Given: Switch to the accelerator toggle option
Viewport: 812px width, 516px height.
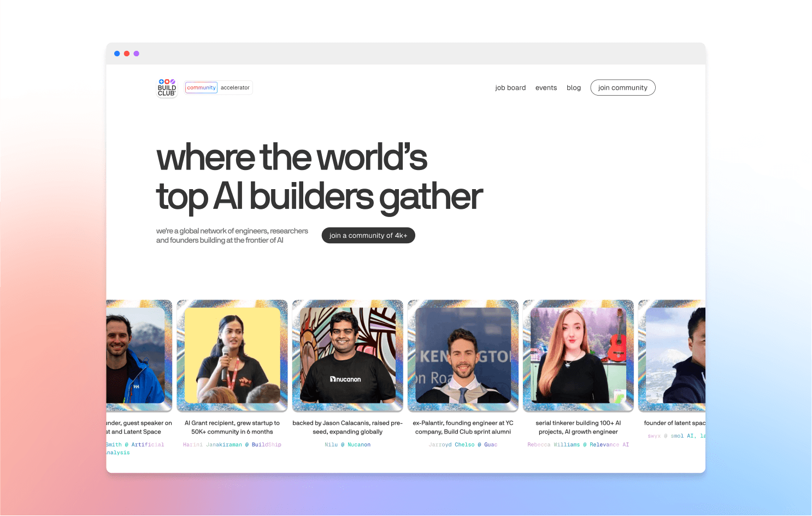Looking at the screenshot, I should 235,87.
